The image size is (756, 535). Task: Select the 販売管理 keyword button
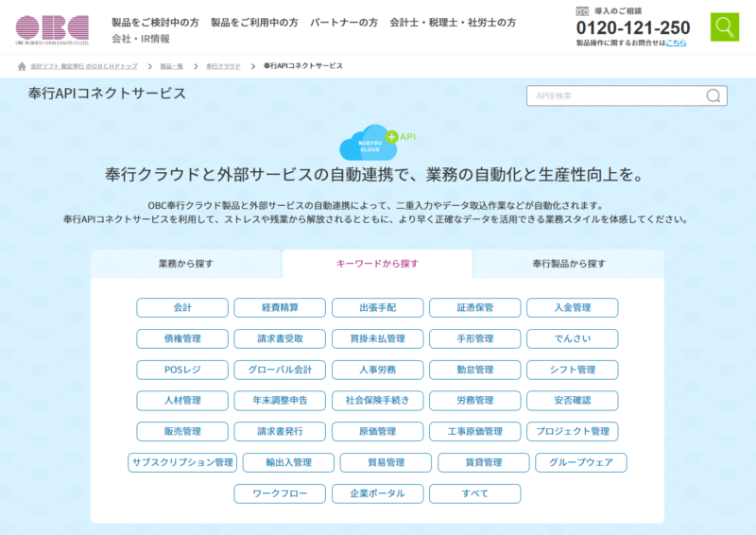pyautogui.click(x=182, y=432)
